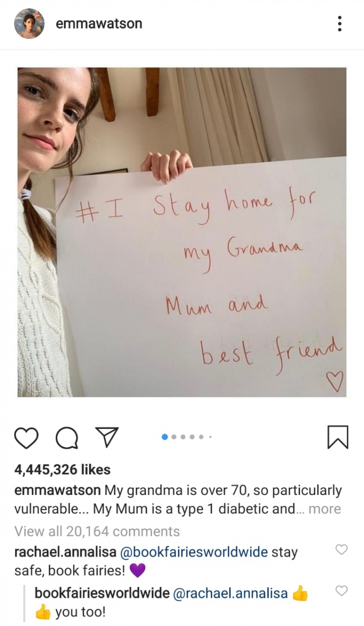The width and height of the screenshot is (364, 626).
Task: Like bookfairiesworldwide's reply
Action: coord(341,591)
